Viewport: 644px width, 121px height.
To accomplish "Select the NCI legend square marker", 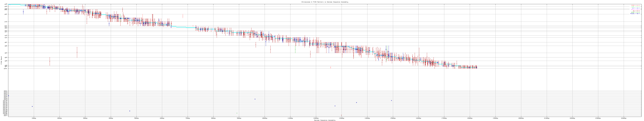I will 637,8.
